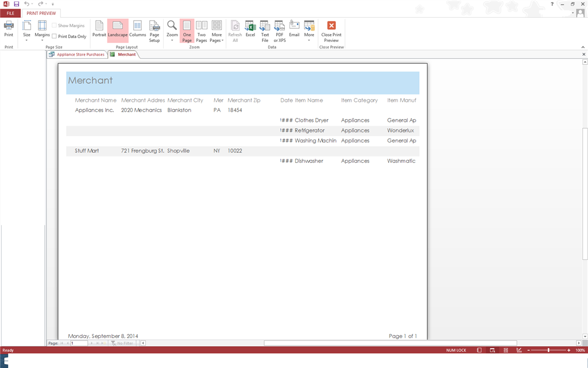This screenshot has height=368, width=588.
Task: Enable the Print Data Only checkbox
Action: point(55,36)
